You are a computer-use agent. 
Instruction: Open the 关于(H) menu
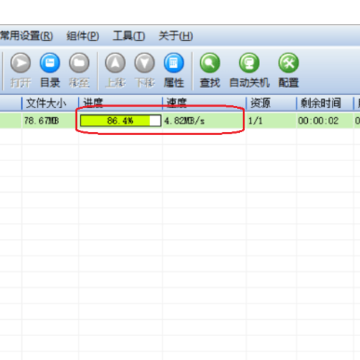click(175, 36)
